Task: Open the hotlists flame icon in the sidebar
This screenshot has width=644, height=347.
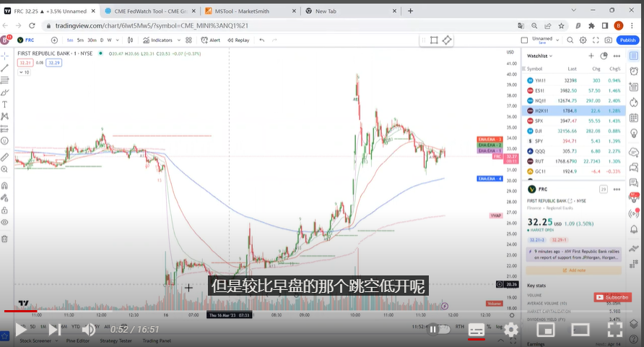Action: [634, 103]
